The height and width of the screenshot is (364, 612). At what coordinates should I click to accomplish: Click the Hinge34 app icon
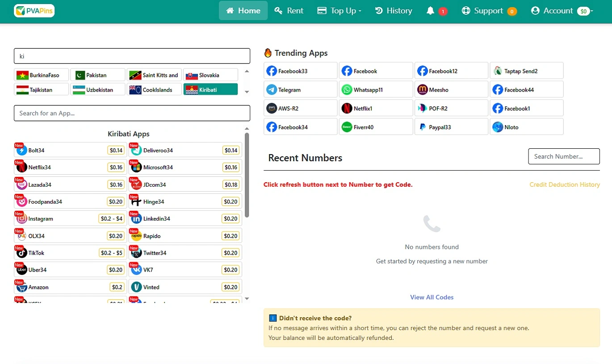(x=137, y=202)
